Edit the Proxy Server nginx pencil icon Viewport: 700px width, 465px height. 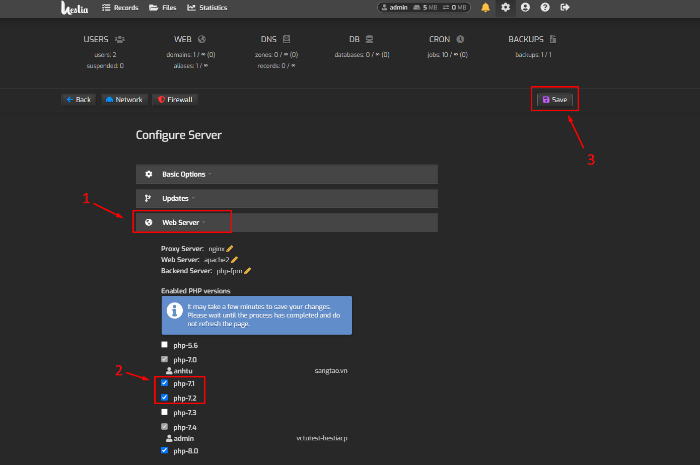click(230, 249)
